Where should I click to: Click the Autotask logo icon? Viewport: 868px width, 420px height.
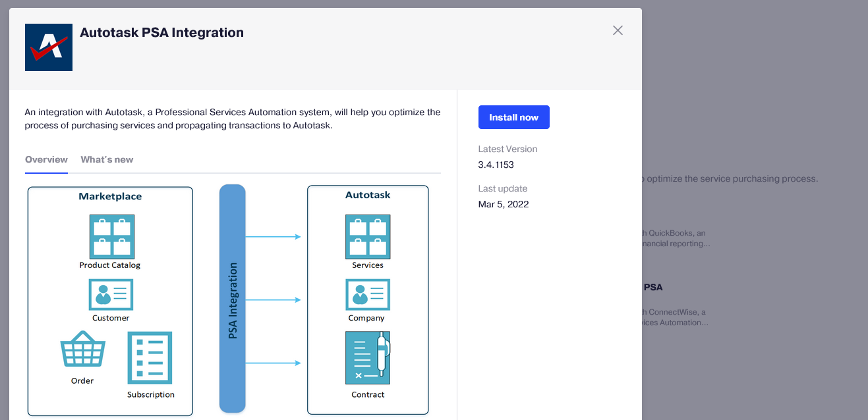49,47
